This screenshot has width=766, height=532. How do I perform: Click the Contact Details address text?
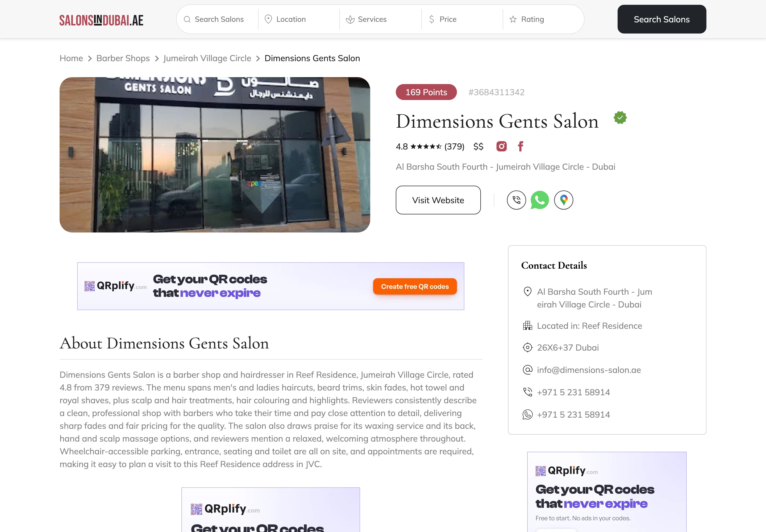click(x=594, y=298)
